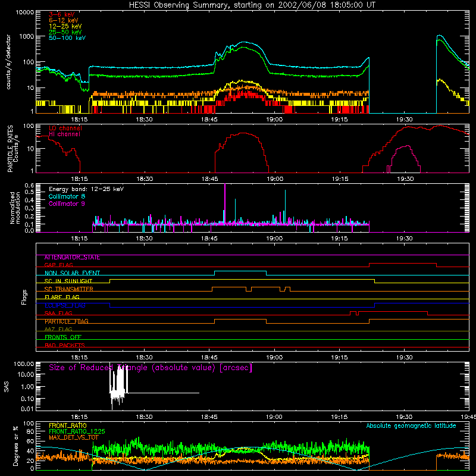
Task: Select the ECLIPSE_FLAG label
Action: pyautogui.click(x=65, y=305)
